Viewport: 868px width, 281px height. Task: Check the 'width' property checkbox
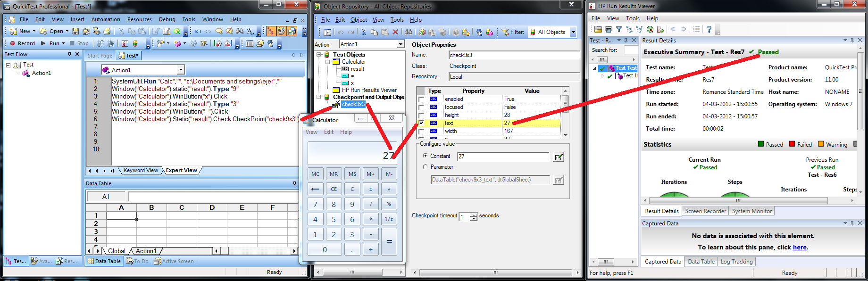pos(421,131)
